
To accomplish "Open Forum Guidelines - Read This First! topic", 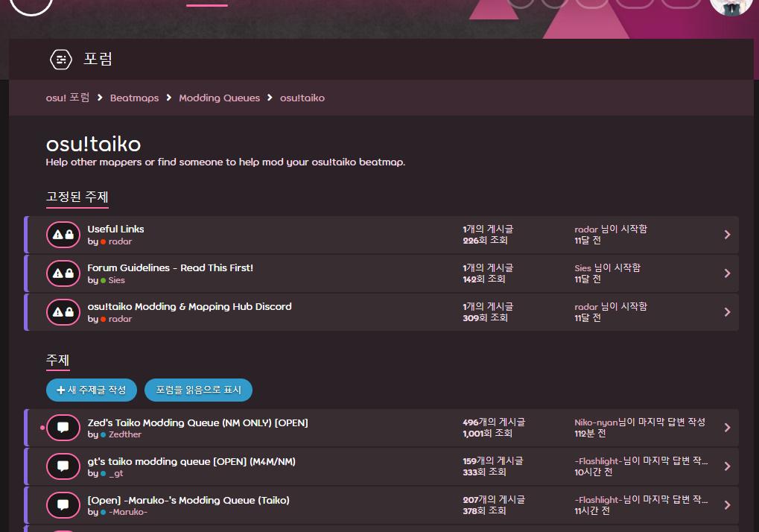I will point(171,267).
